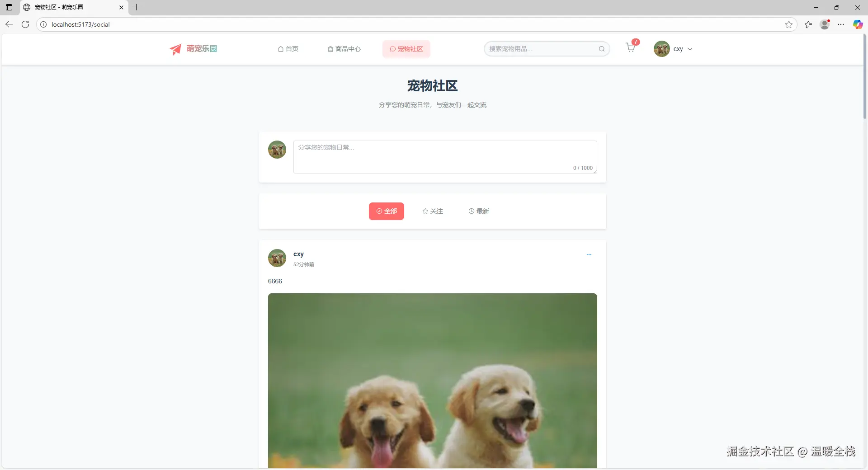The image size is (868, 470).
Task: Open the browser profile icon
Action: (825, 24)
